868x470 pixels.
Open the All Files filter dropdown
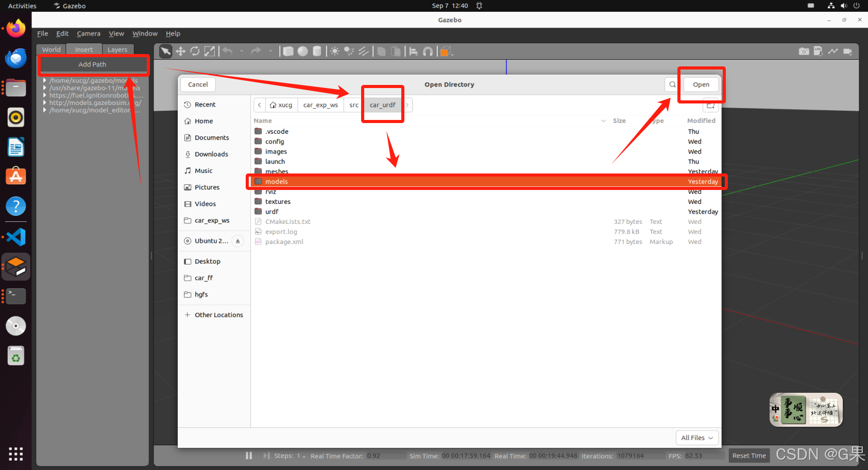coord(697,438)
